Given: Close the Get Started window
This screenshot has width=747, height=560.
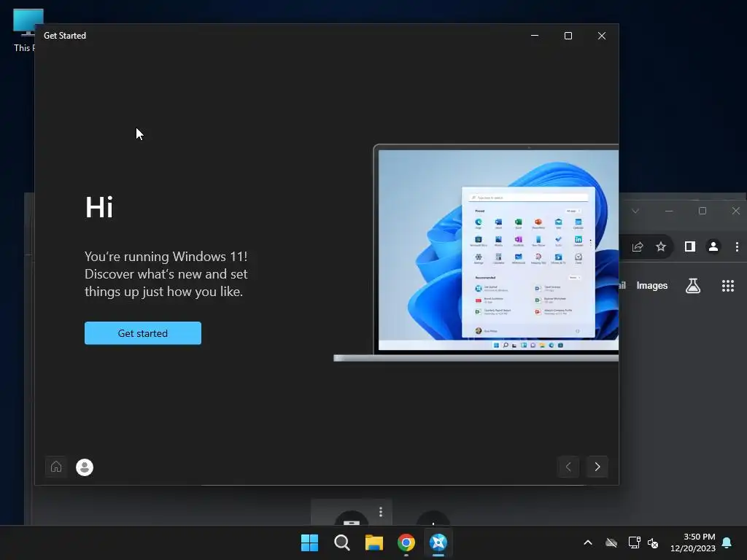Looking at the screenshot, I should click(x=602, y=36).
